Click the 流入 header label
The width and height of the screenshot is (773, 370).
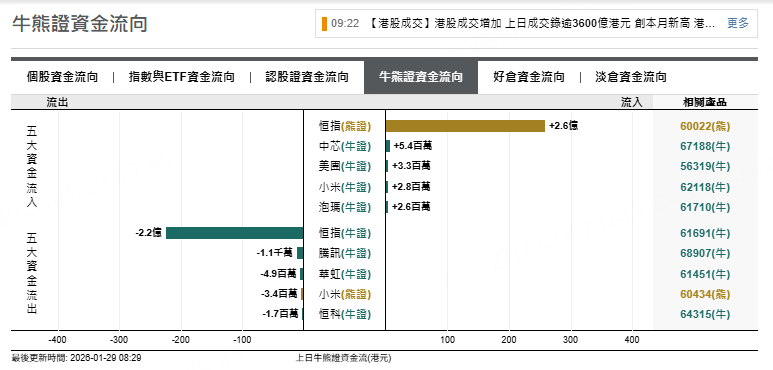pyautogui.click(x=632, y=102)
